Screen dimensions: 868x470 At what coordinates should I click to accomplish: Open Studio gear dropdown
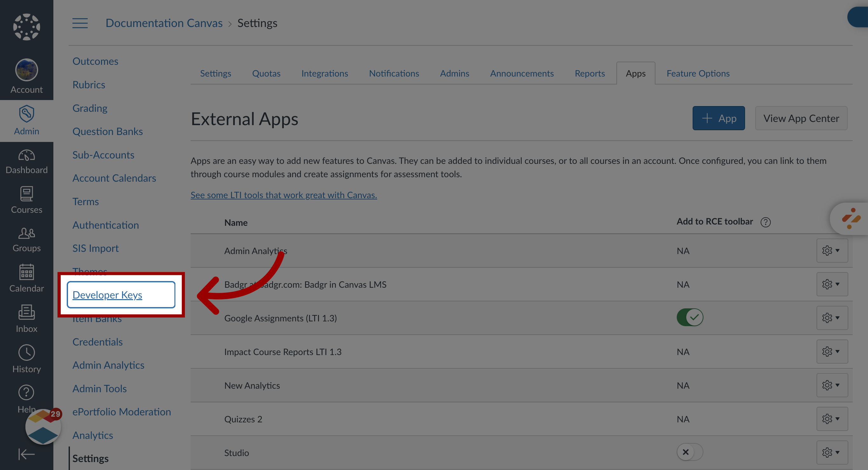pos(832,452)
